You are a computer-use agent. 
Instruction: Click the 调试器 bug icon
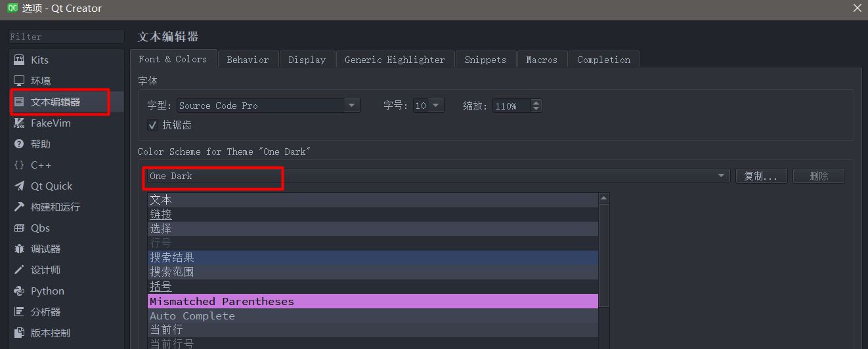[19, 249]
